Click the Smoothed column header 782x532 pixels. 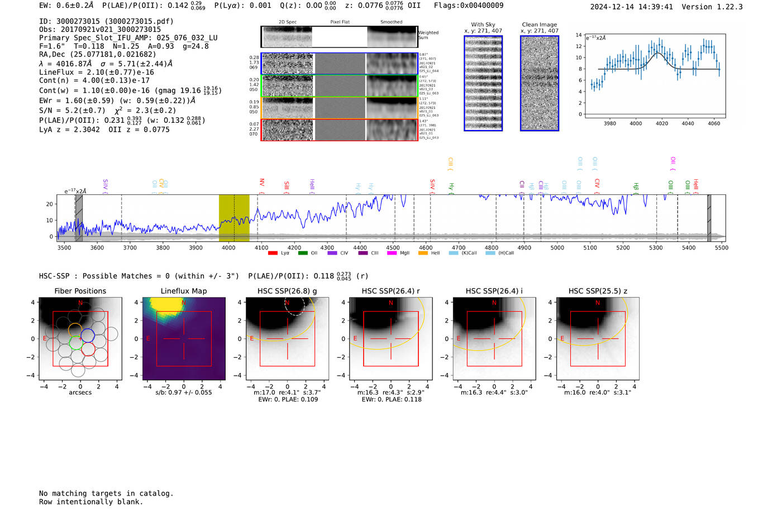[x=392, y=22]
